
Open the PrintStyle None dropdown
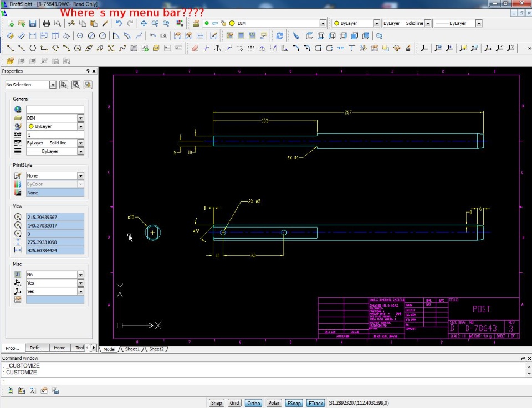pos(80,176)
